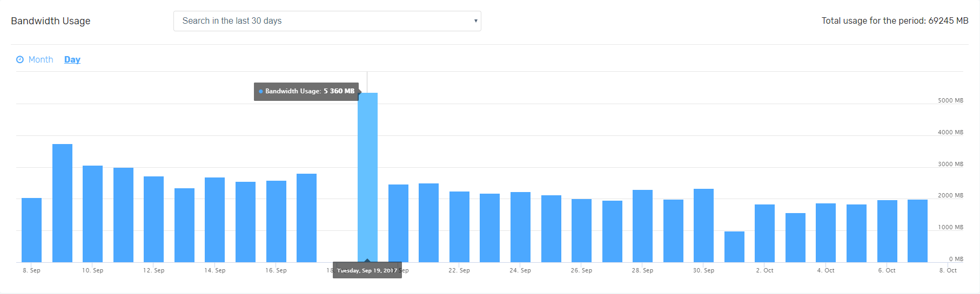Select the bar for 10 Sep
This screenshot has height=294, width=980.
[x=92, y=214]
